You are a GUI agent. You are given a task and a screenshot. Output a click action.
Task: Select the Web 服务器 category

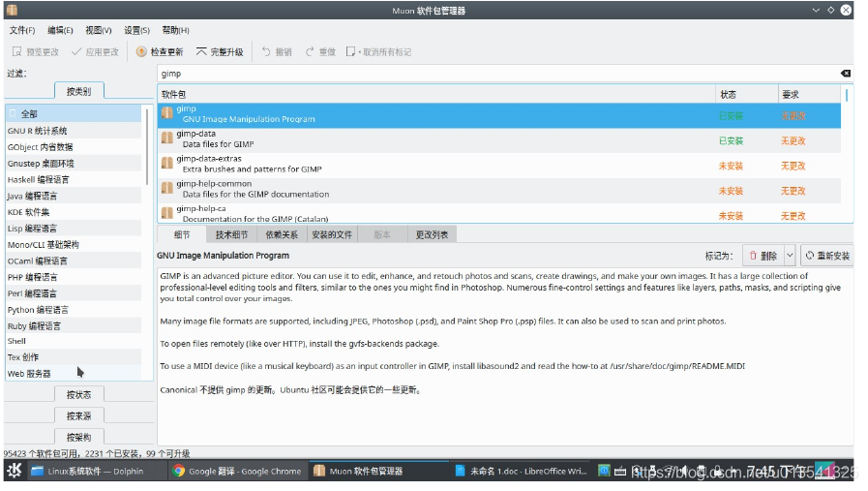[x=74, y=374]
